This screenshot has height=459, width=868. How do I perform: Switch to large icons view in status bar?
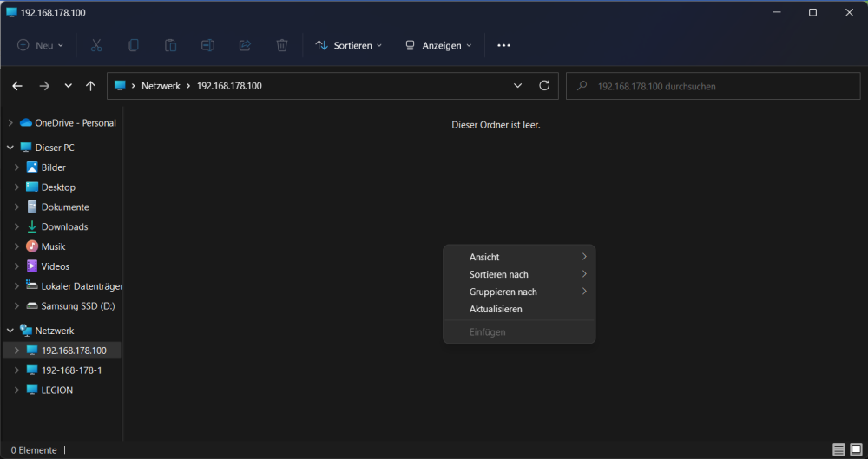coord(856,449)
